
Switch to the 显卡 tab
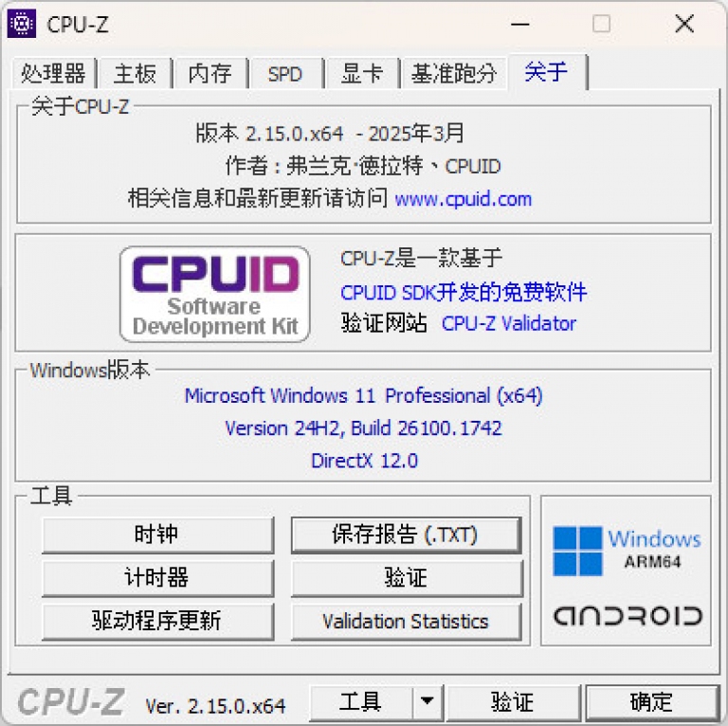[x=362, y=73]
